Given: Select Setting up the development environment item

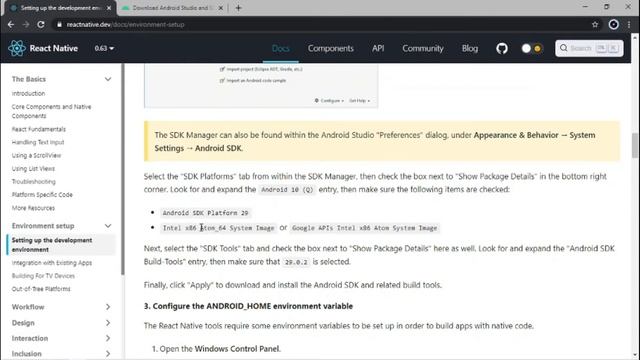Looking at the screenshot, I should pyautogui.click(x=61, y=245).
